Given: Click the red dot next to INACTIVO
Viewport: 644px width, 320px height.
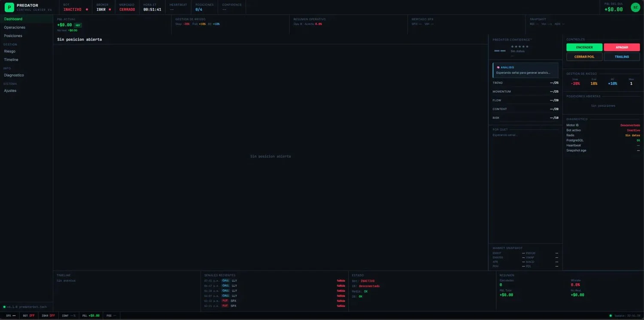Looking at the screenshot, I should [87, 9].
